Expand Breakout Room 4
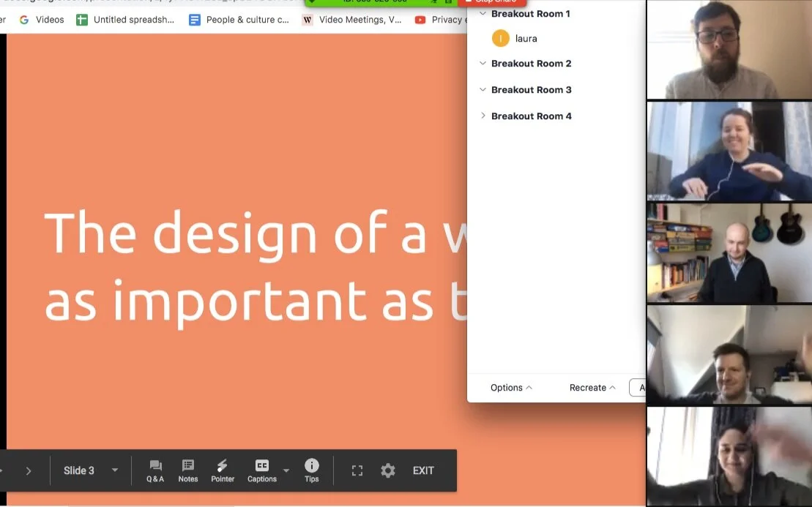Viewport: 812px width, 507px height. coord(483,116)
